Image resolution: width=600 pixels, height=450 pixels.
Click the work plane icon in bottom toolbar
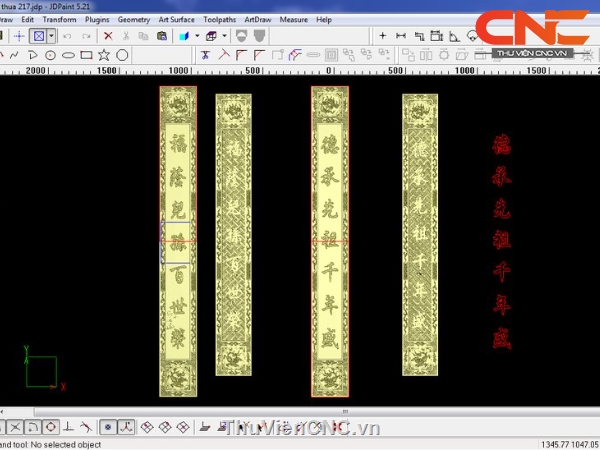click(205, 427)
